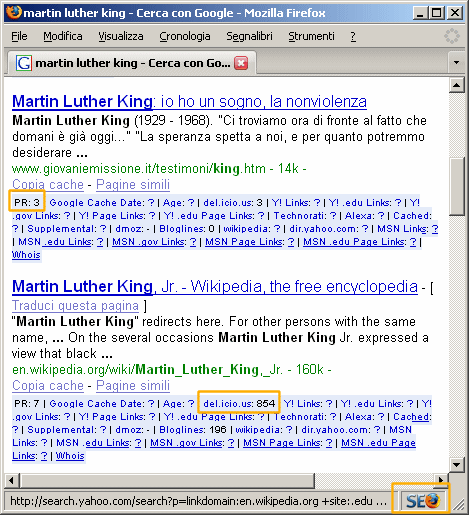Click MSN Page Links in Wikipedia result
This screenshot has height=515, width=469.
pos(288,443)
